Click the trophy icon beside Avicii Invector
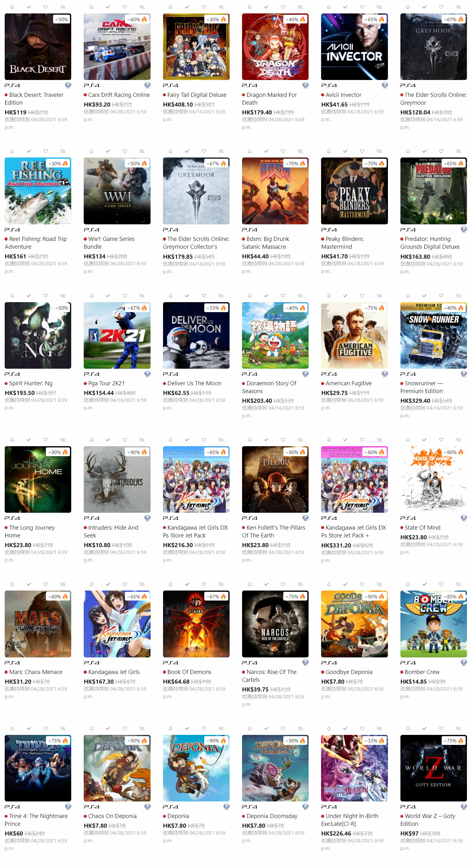This screenshot has width=471, height=868. pos(384,85)
